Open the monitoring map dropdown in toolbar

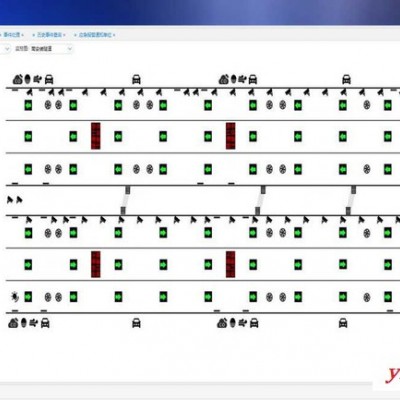[x=51, y=49]
